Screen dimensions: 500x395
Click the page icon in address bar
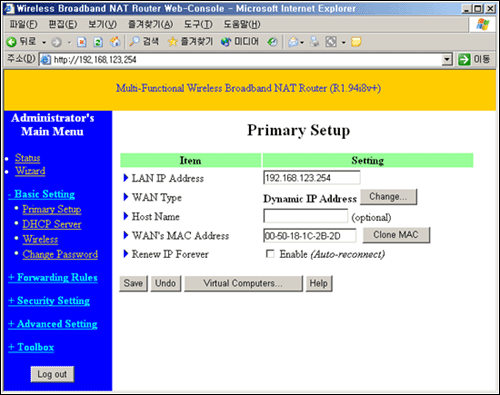[x=46, y=60]
